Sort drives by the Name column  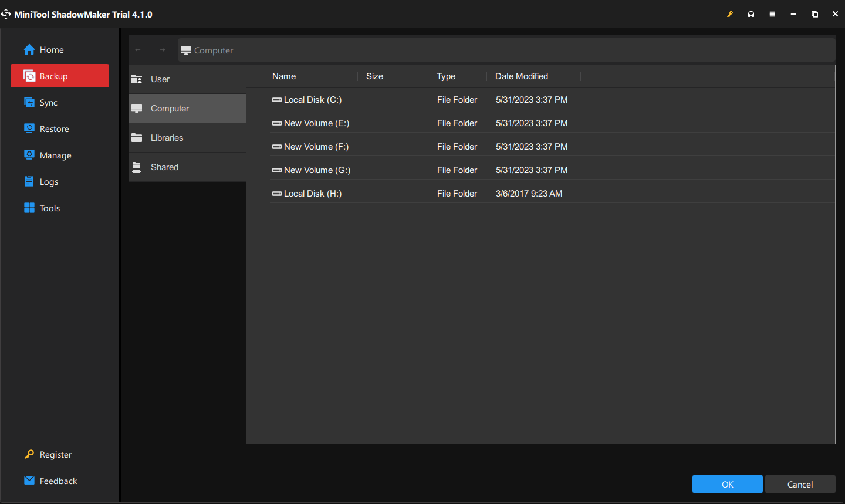(284, 76)
